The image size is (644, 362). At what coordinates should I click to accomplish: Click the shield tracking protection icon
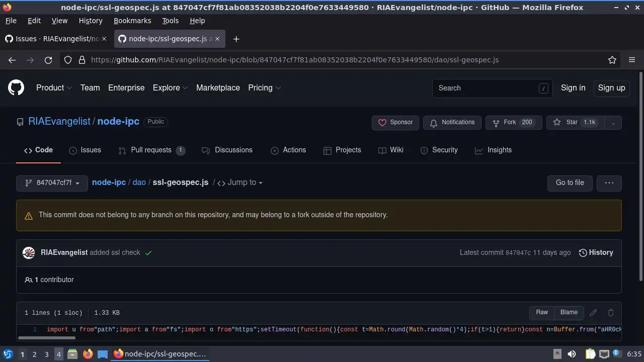(68, 60)
